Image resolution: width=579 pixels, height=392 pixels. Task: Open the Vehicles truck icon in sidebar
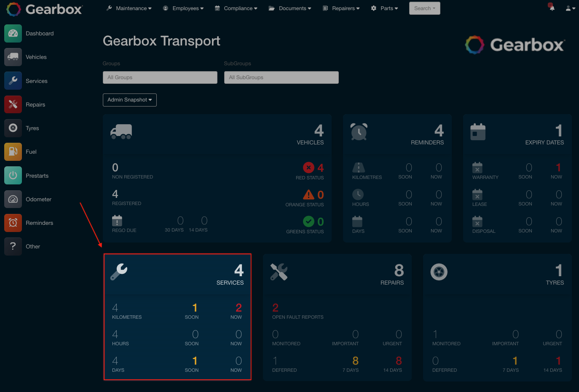[13, 57]
